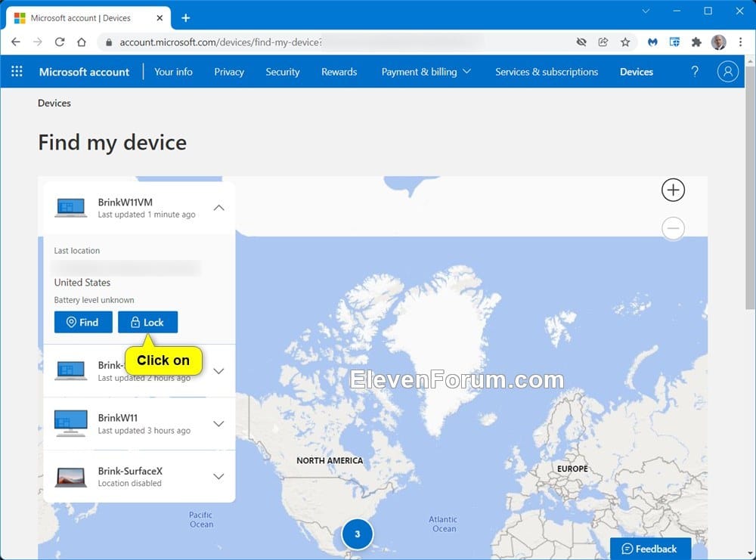Image resolution: width=756 pixels, height=560 pixels.
Task: Bookmark this page with the star icon
Action: point(625,42)
